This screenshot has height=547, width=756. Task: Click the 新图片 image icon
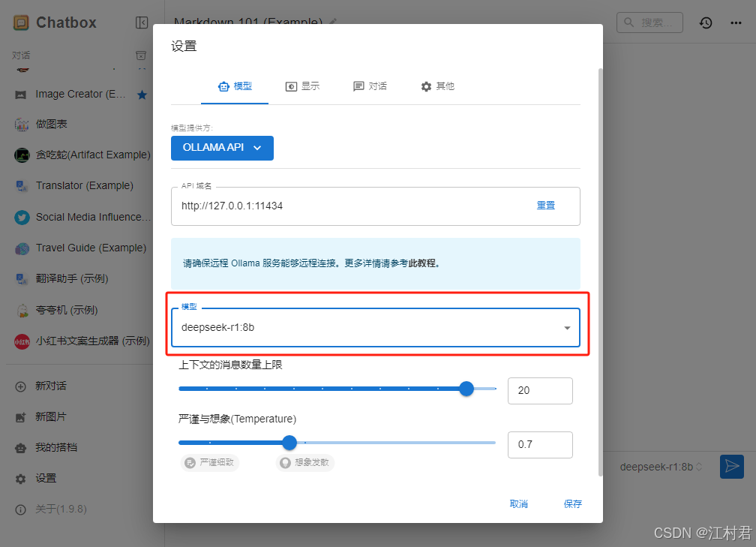pos(21,417)
